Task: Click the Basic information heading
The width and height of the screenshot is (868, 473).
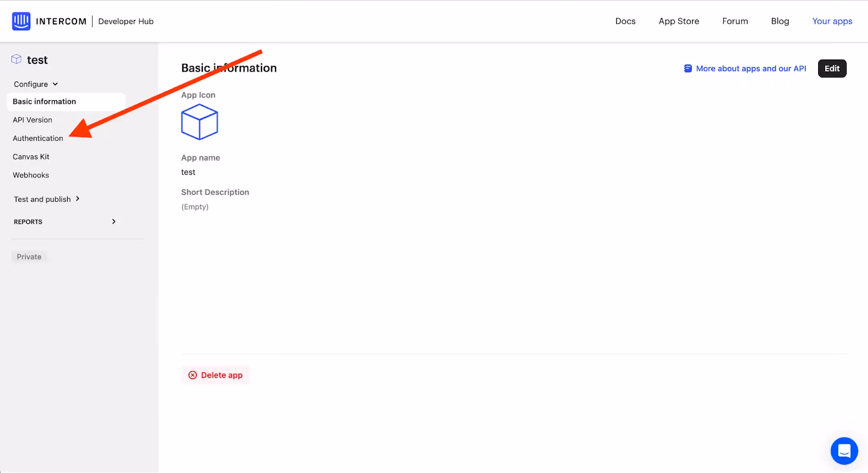Action: [229, 68]
